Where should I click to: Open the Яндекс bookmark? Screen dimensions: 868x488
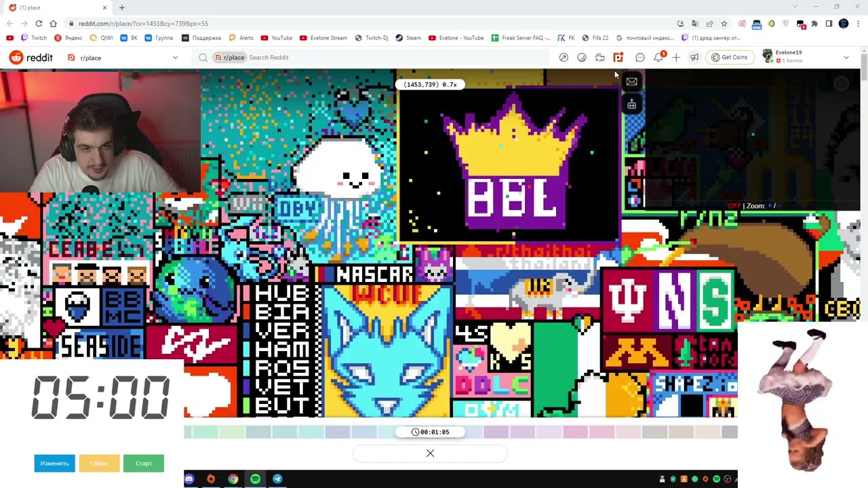point(68,38)
